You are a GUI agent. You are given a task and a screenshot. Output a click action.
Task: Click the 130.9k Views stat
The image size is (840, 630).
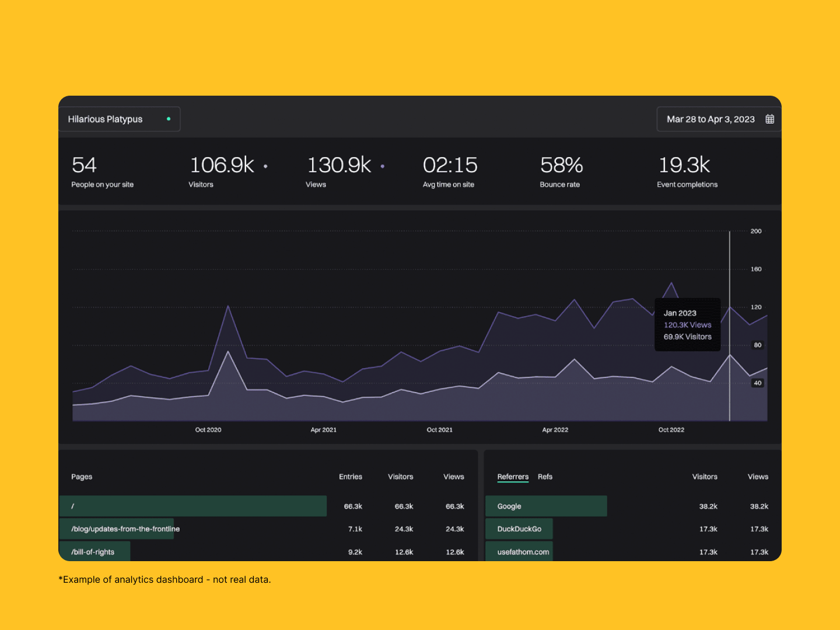point(339,171)
